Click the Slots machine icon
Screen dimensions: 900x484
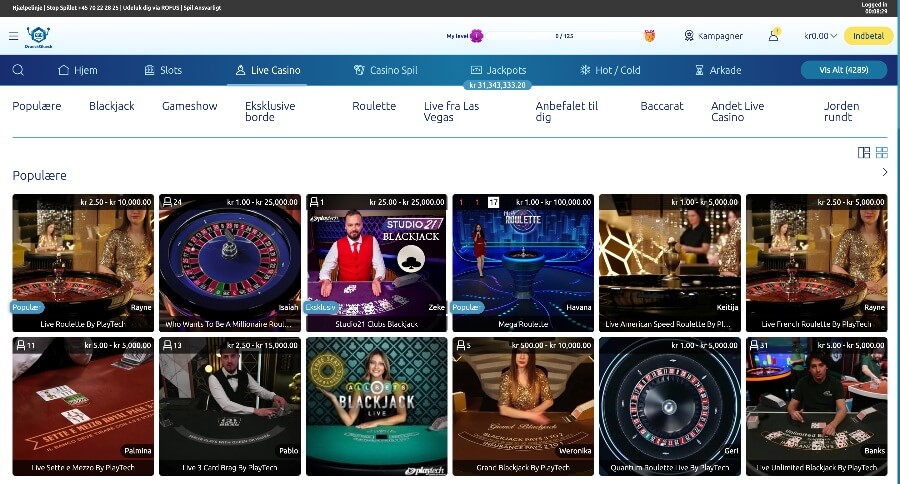[149, 70]
